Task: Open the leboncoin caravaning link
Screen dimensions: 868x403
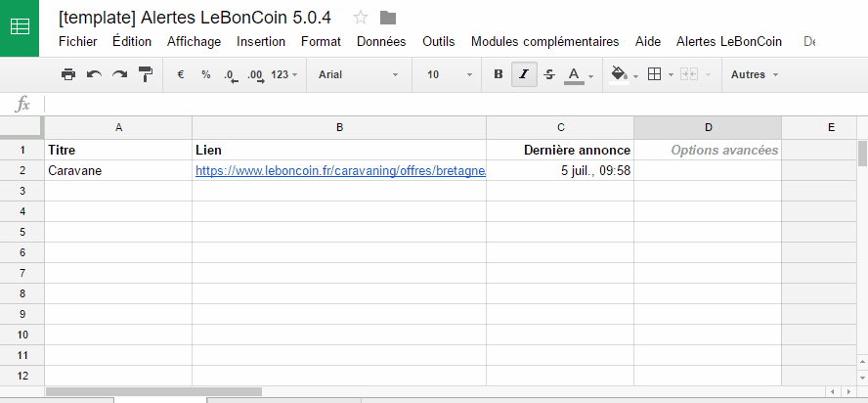Action: (x=340, y=171)
